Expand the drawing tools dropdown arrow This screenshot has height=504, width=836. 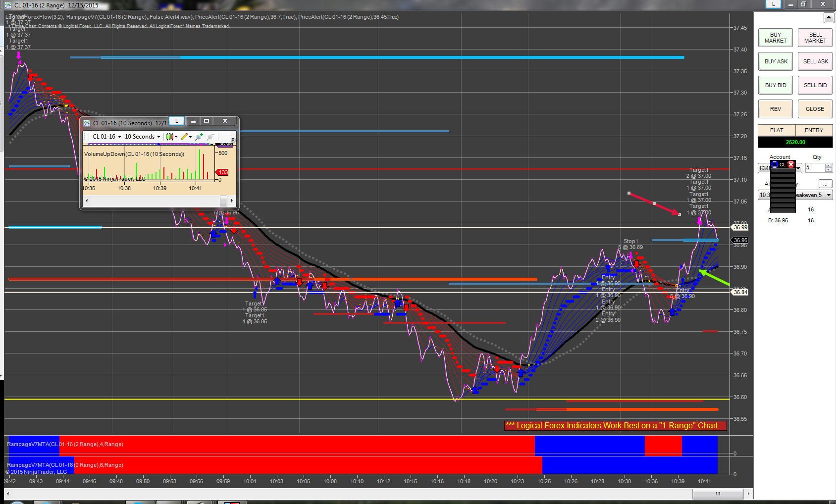coord(191,137)
